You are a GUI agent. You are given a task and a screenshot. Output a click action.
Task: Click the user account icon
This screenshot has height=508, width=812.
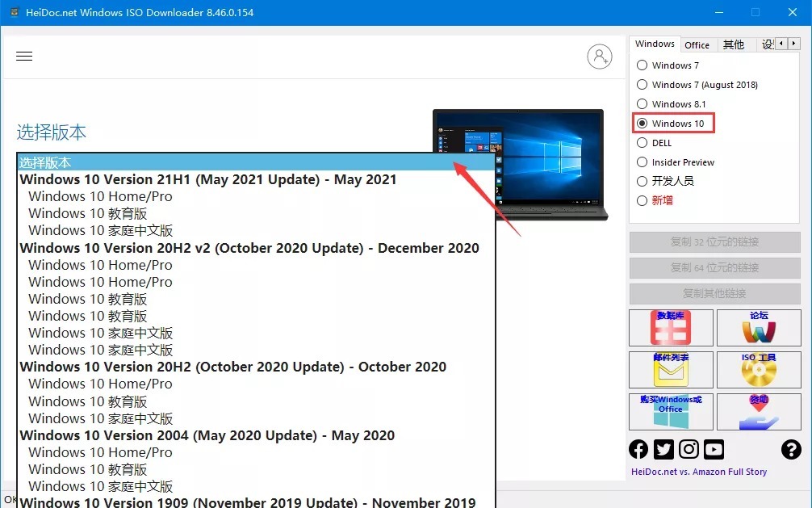(600, 57)
